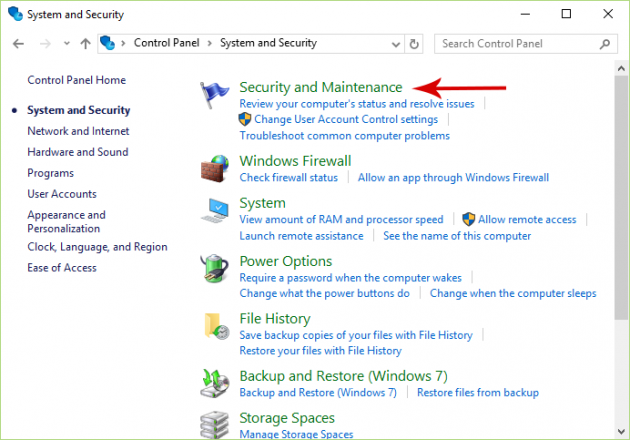Click the vertical scrollbar down arrow
Image resolution: width=630 pixels, height=440 pixels.
pyautogui.click(x=621, y=432)
